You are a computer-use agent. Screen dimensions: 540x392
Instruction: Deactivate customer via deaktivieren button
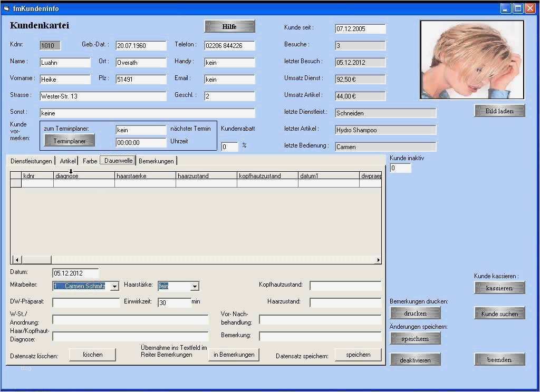pos(415,359)
